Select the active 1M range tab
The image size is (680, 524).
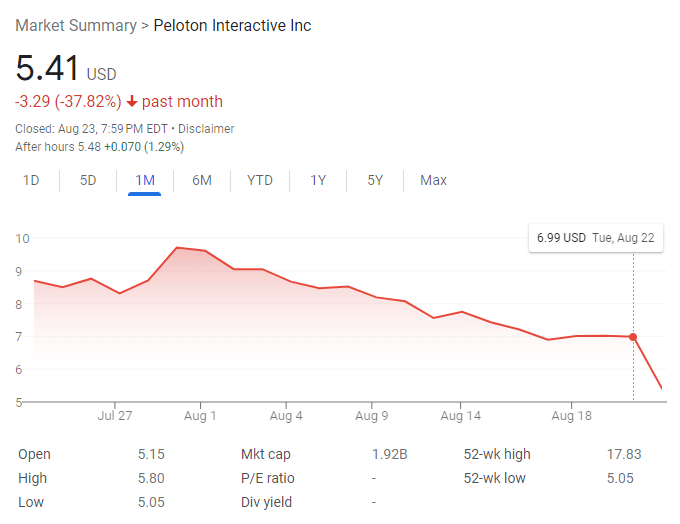(145, 180)
